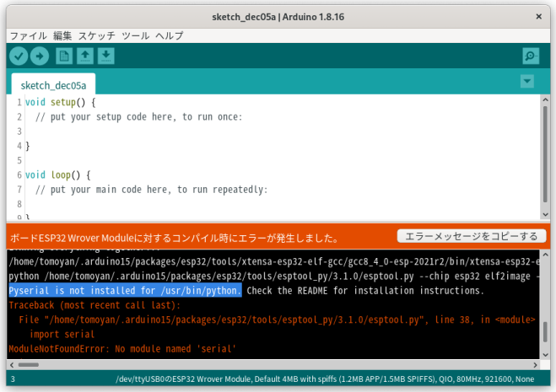Click 'Check the README for installation instructions' text
The image size is (556, 392).
click(x=365, y=291)
